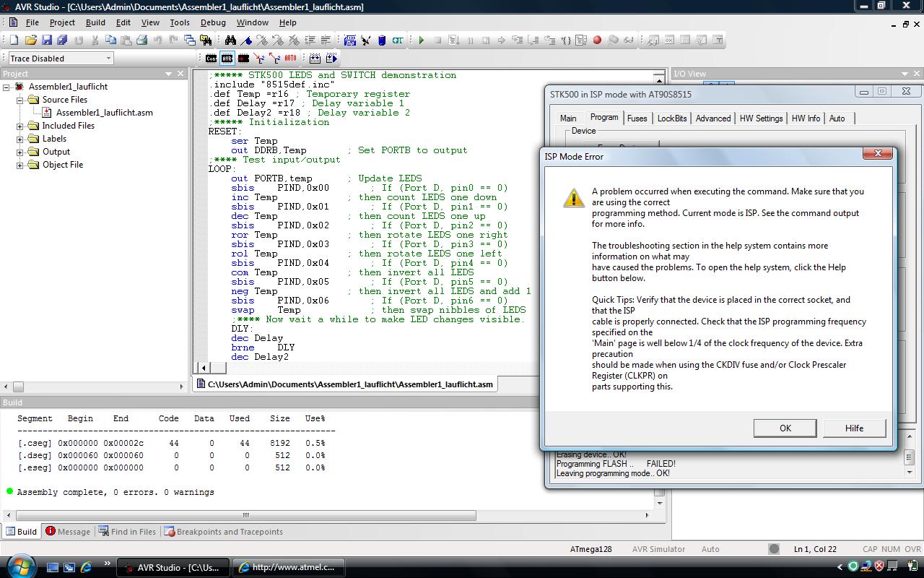Open the File menu

click(32, 22)
